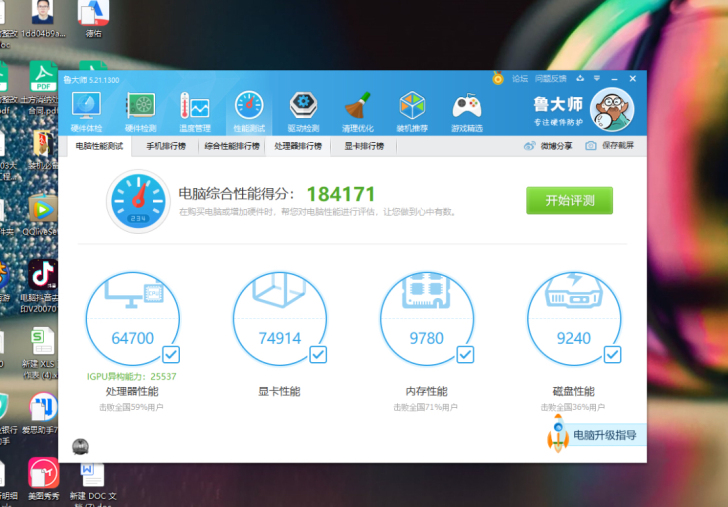This screenshot has width=728, height=507.
Task: Click the 鲁大师 5.21.1300 title text
Action: [x=91, y=80]
